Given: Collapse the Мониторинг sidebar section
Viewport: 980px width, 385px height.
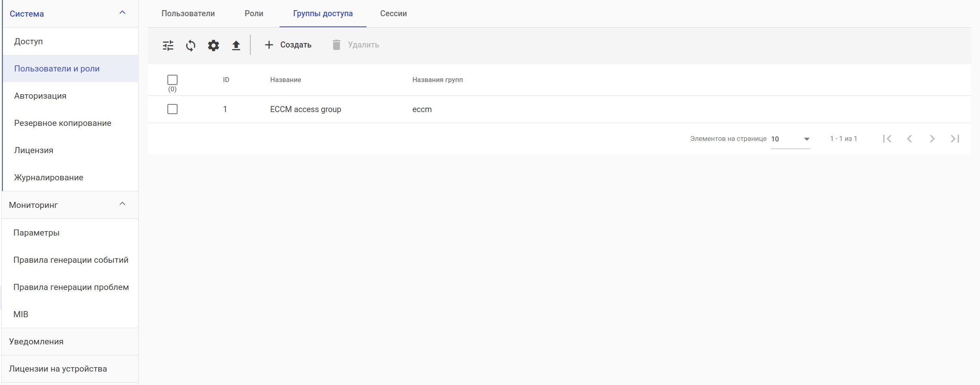Looking at the screenshot, I should [x=122, y=204].
